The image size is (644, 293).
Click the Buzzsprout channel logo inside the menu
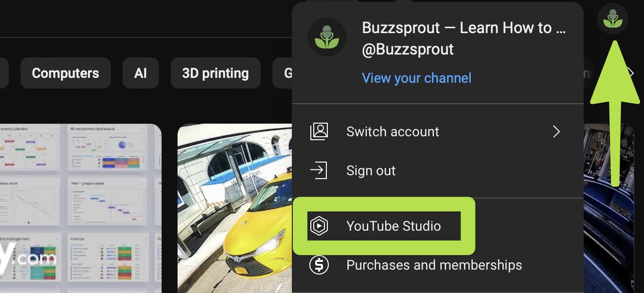coord(327,37)
